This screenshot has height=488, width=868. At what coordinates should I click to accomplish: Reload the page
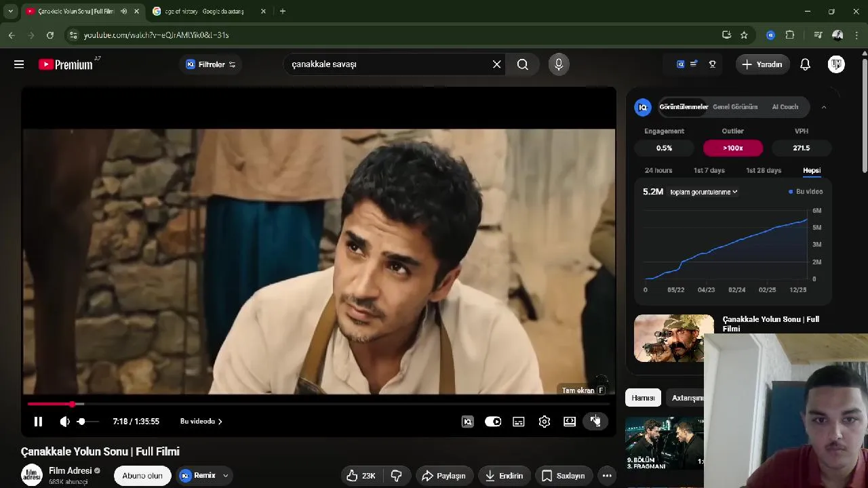point(50,35)
